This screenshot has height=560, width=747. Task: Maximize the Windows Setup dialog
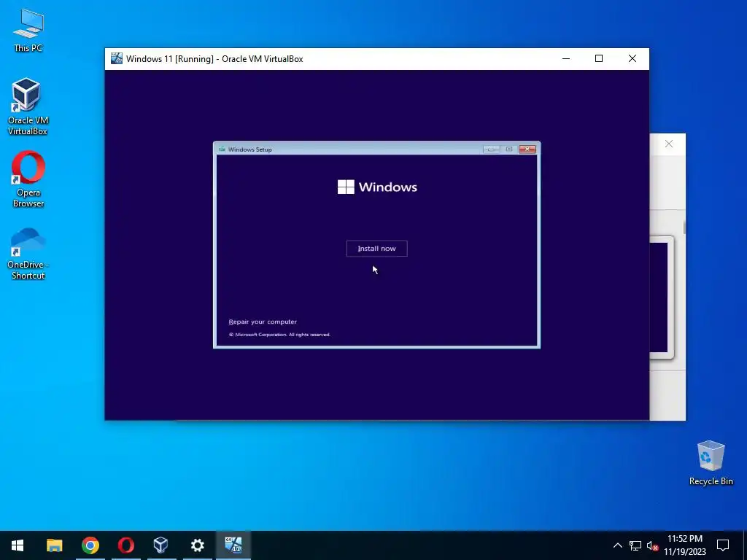(508, 149)
